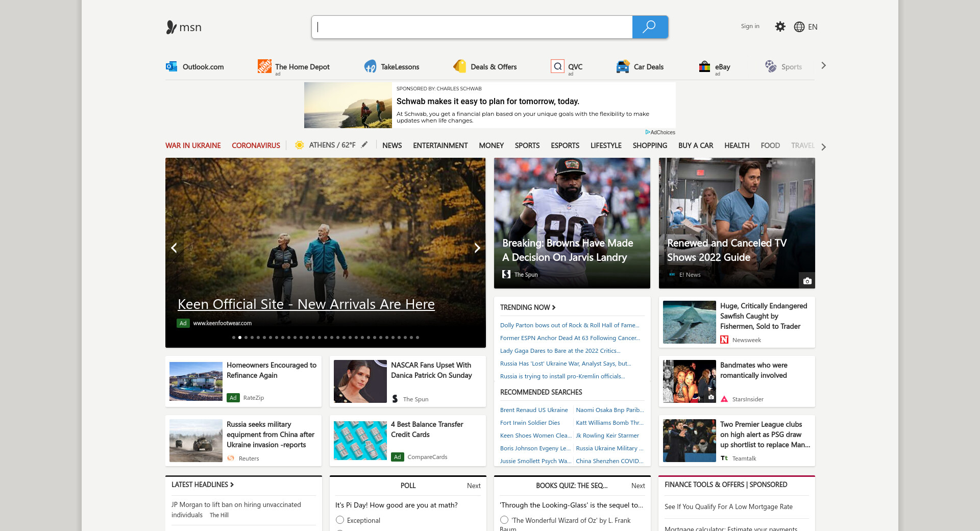Expand more categories in the navigation bar

coord(823,147)
